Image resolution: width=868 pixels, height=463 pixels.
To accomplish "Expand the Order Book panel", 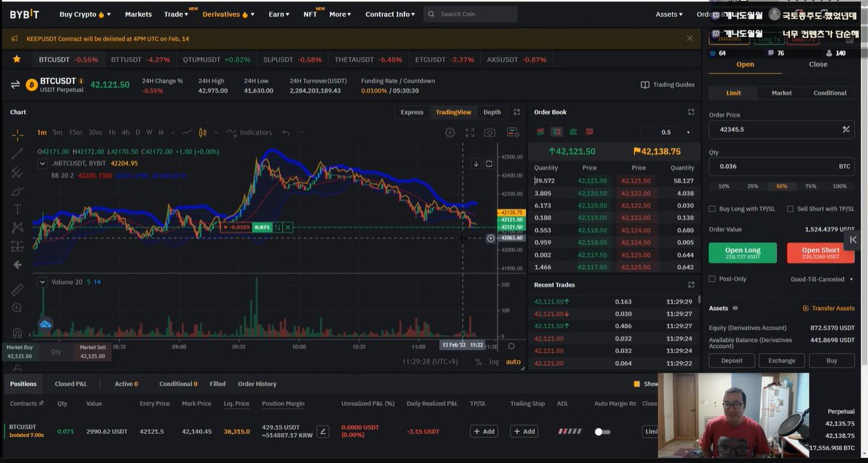I will 691,112.
